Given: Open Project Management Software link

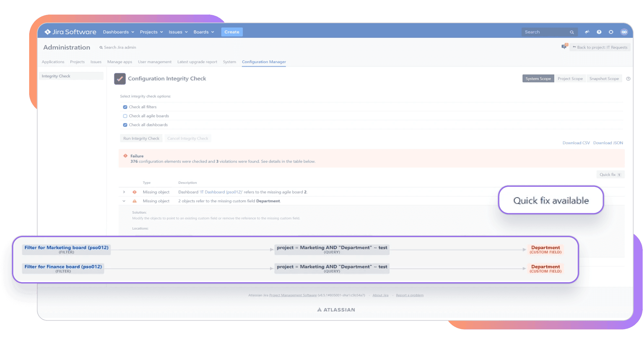Looking at the screenshot, I should coord(293,295).
